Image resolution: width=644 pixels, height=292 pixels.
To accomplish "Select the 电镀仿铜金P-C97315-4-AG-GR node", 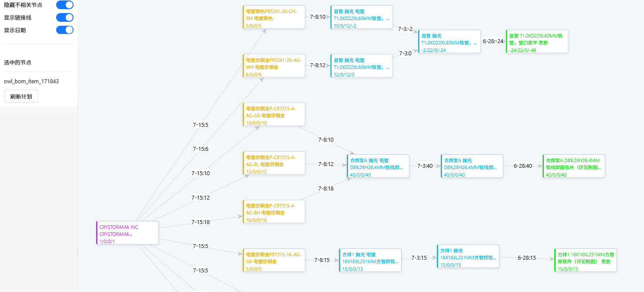I will pyautogui.click(x=274, y=114).
